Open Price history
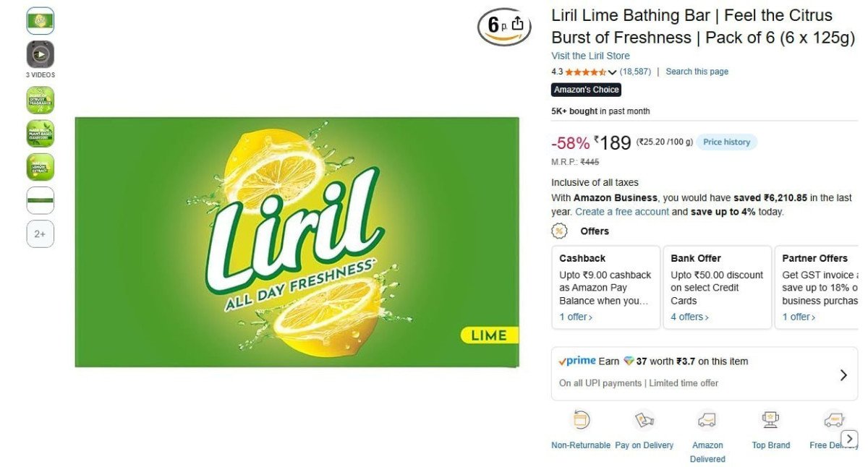The height and width of the screenshot is (467, 868). click(x=726, y=142)
